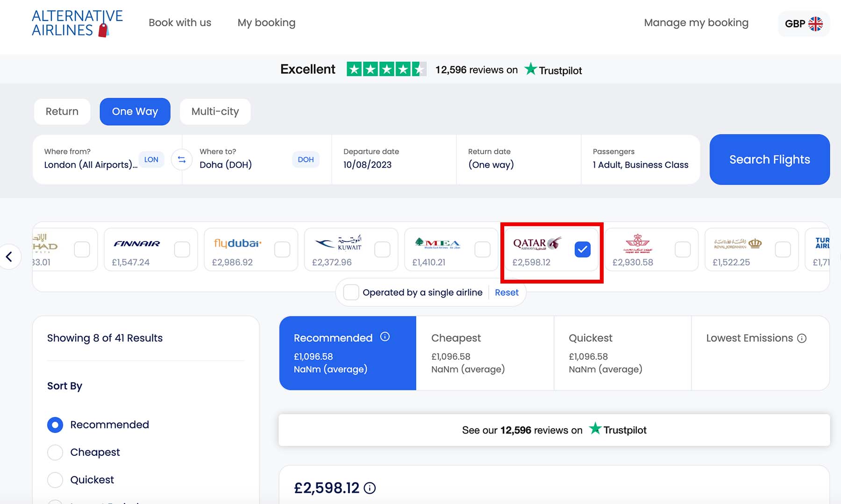Image resolution: width=841 pixels, height=504 pixels.
Task: Select the Lowest Emissions results tab
Action: [761, 353]
